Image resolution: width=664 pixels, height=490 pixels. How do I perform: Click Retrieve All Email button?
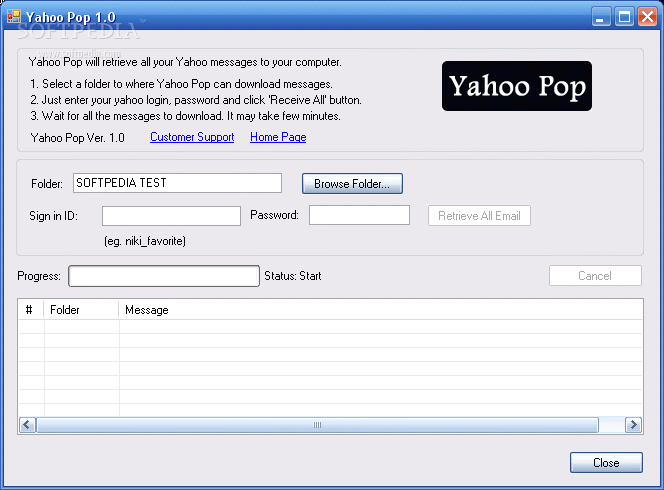[x=479, y=216]
